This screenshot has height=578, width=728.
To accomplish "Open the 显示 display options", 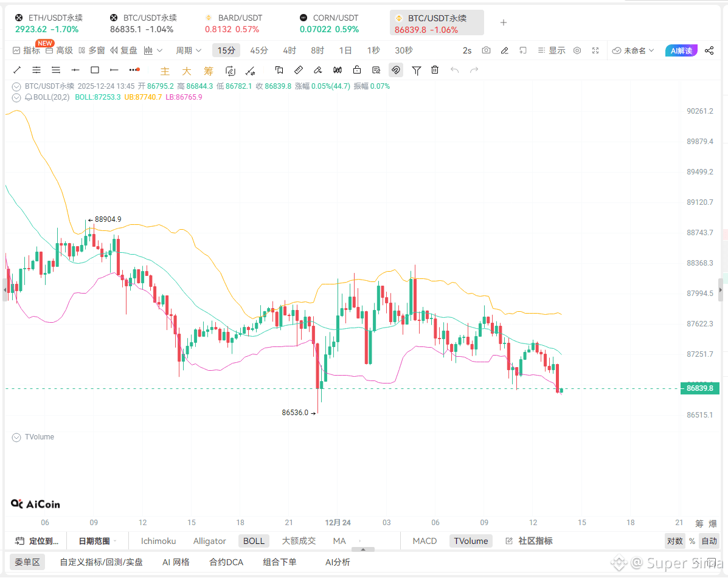I will 552,50.
